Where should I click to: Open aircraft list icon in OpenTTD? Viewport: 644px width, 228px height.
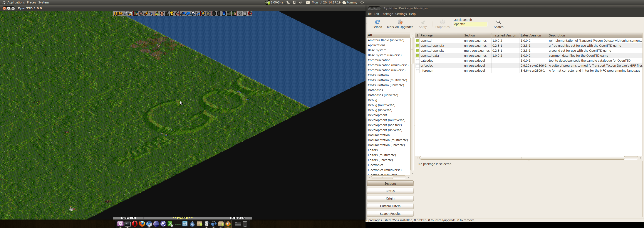point(198,13)
